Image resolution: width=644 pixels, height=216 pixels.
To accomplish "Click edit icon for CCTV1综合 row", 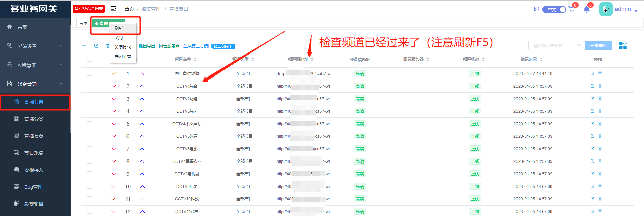I will click(x=592, y=86).
